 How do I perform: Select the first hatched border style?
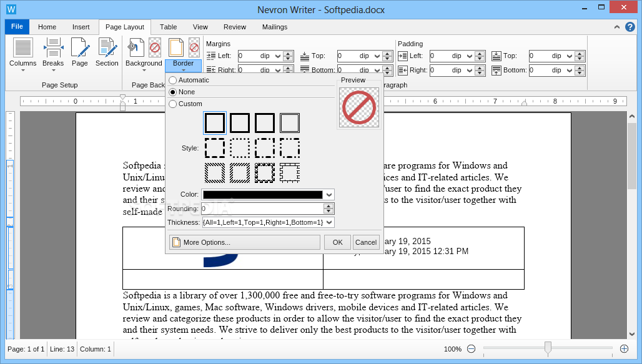[x=215, y=173]
